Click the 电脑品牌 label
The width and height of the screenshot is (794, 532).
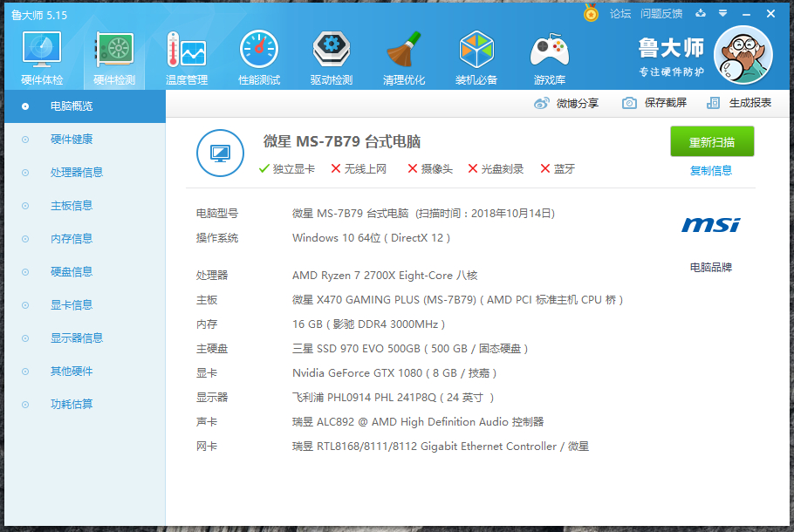(x=711, y=267)
